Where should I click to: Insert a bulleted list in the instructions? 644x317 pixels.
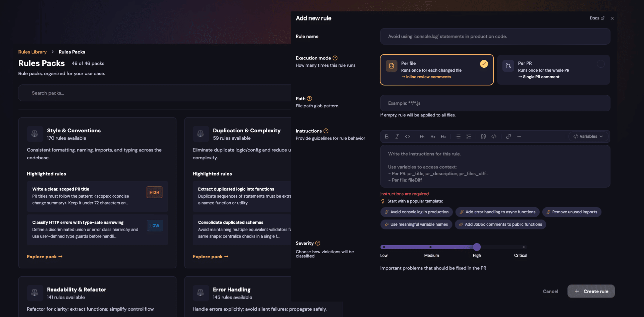(458, 137)
